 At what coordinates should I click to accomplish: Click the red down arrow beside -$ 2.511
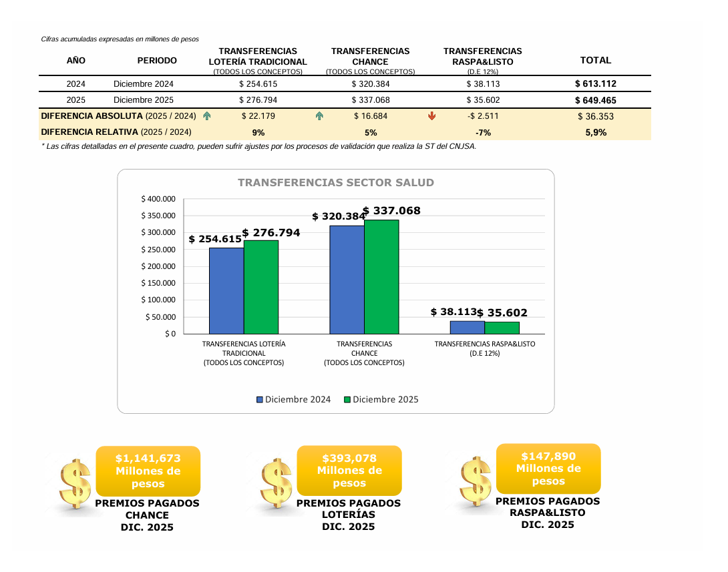431,116
